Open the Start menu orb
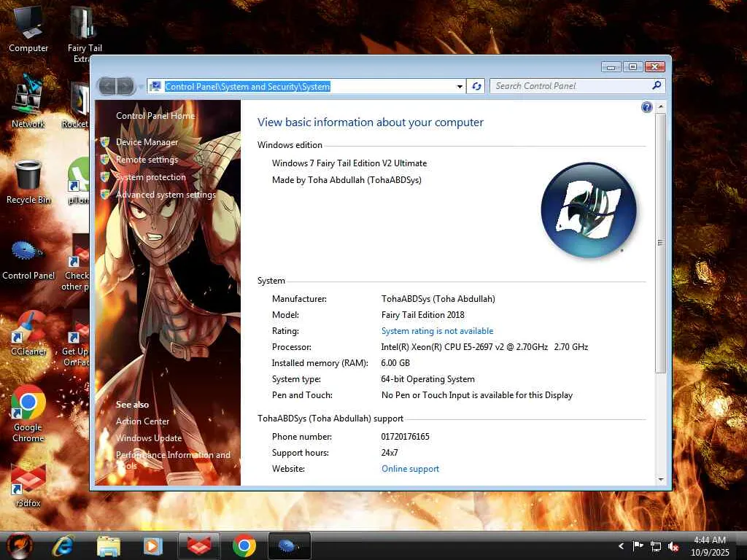Screen dimensions: 747x560 tap(19, 545)
